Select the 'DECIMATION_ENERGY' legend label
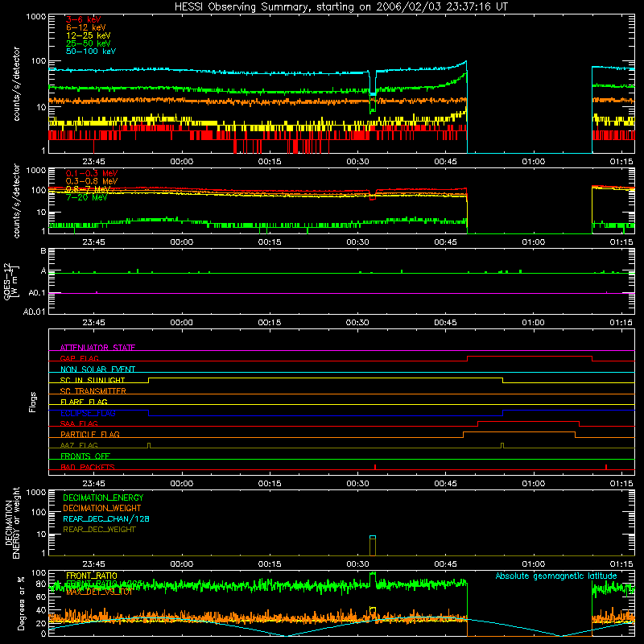The image size is (644, 644). [103, 497]
